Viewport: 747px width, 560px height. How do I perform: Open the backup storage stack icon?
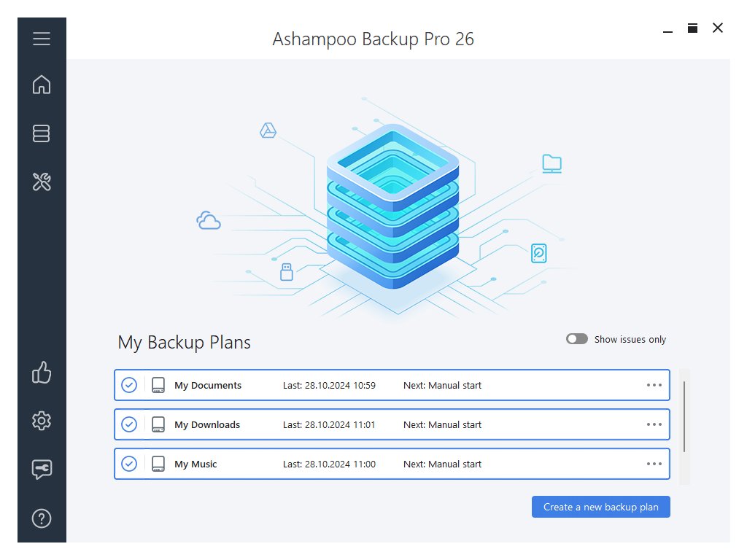tap(42, 133)
